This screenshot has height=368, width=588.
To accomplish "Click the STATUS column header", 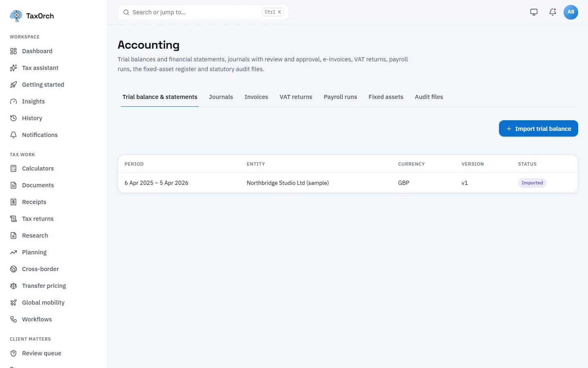I will coord(527,164).
